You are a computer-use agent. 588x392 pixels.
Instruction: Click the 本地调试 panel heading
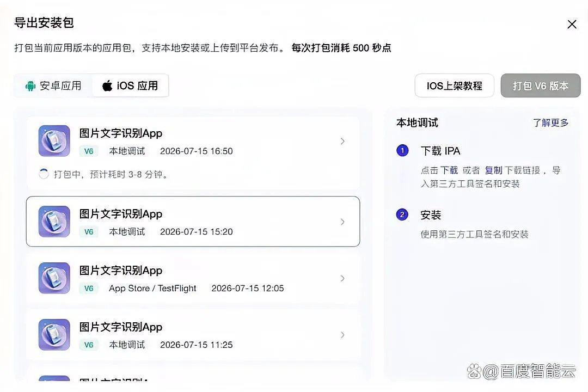click(417, 122)
